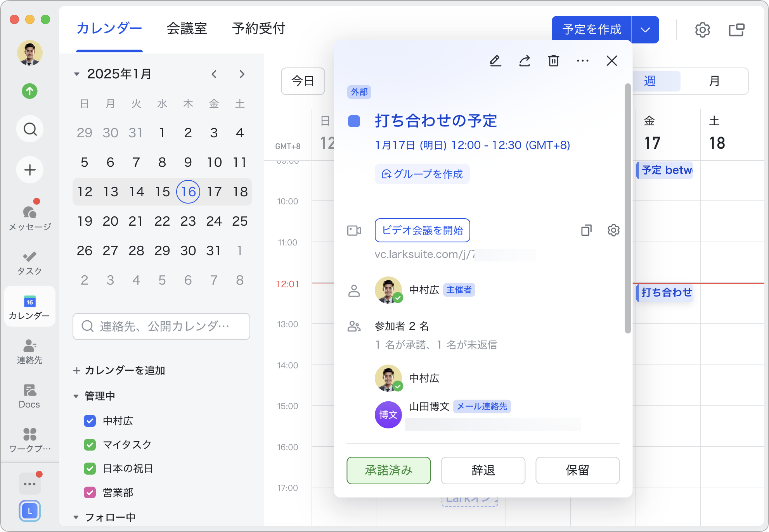Open Docs in the sidebar
Image resolution: width=769 pixels, height=532 pixels.
click(29, 396)
